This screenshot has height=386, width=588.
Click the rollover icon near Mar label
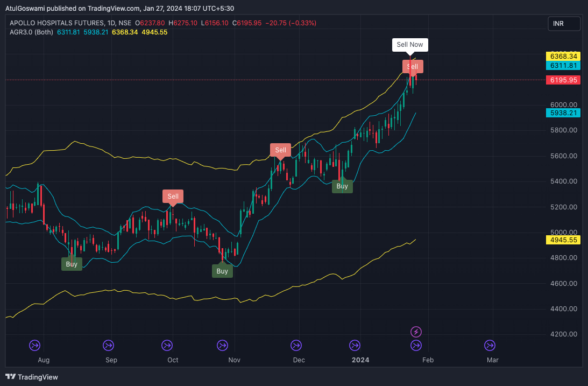[x=490, y=345]
